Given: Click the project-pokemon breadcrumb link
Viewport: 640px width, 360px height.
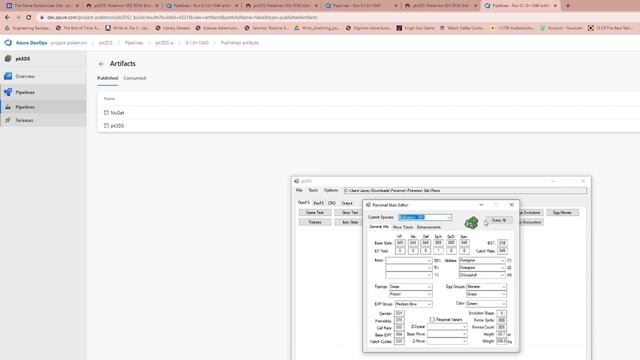Looking at the screenshot, I should point(69,43).
